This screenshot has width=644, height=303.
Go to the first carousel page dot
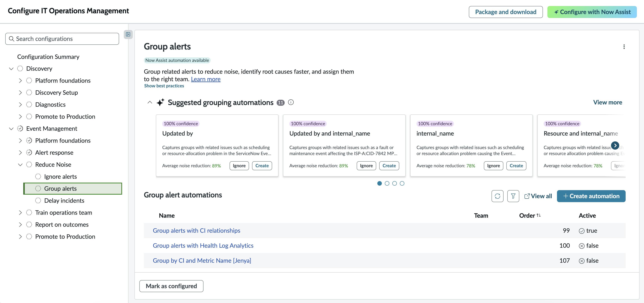click(380, 184)
